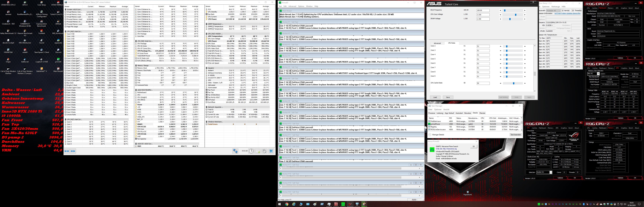
Task: Open Advanced menu in Prime95
Action: pyautogui.click(x=292, y=6)
